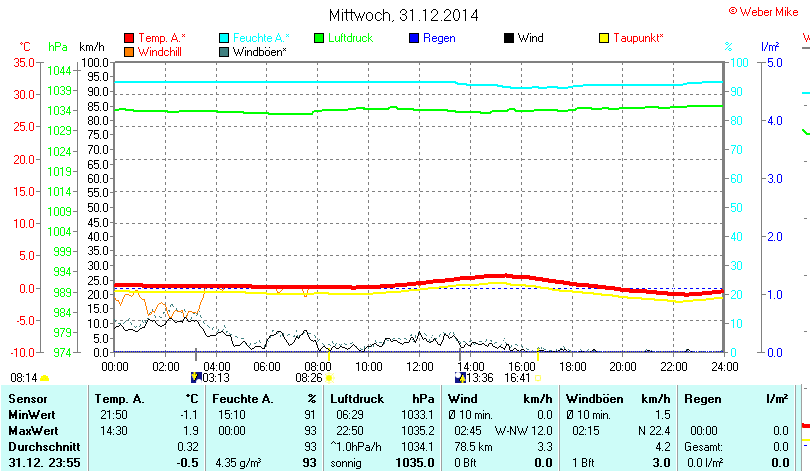Click the average temperature value 0.32
The image size is (810, 471).
point(188,447)
